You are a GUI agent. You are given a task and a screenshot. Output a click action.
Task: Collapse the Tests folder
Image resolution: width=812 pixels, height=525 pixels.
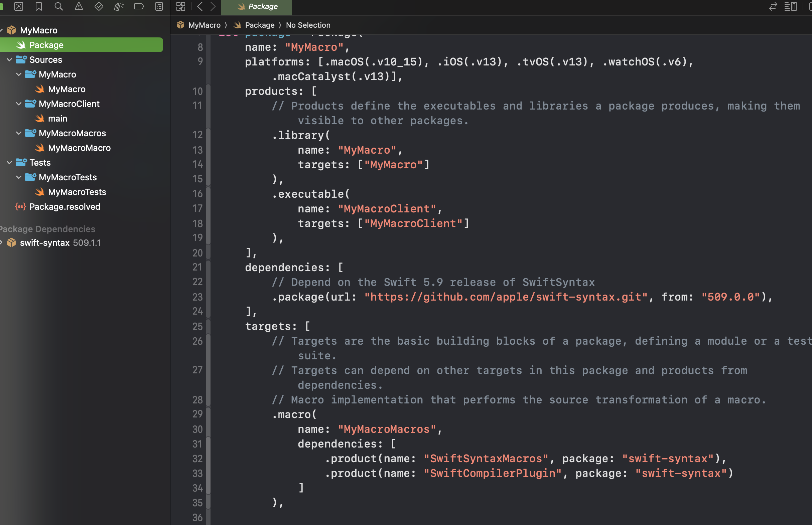click(x=10, y=163)
